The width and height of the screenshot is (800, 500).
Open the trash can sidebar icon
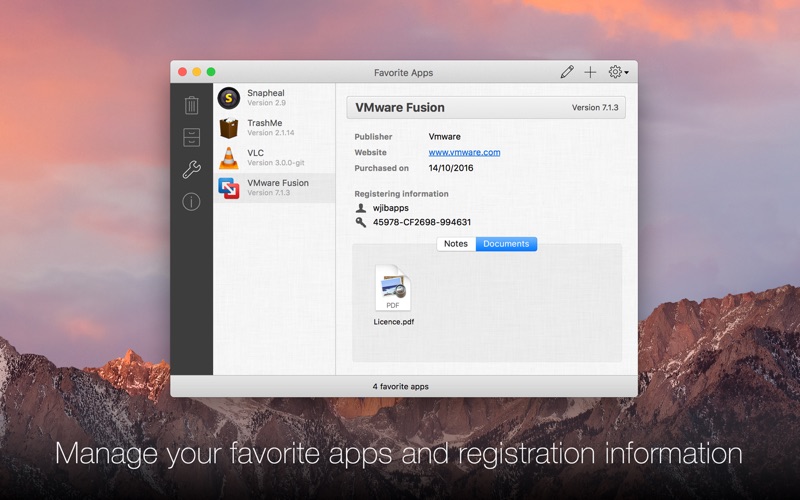click(x=191, y=105)
